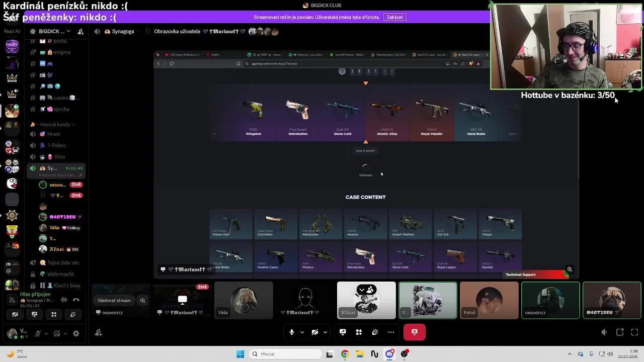Image resolution: width=644 pixels, height=362 pixels.
Task: Toggle microphone mute in user panel
Action: point(38,333)
